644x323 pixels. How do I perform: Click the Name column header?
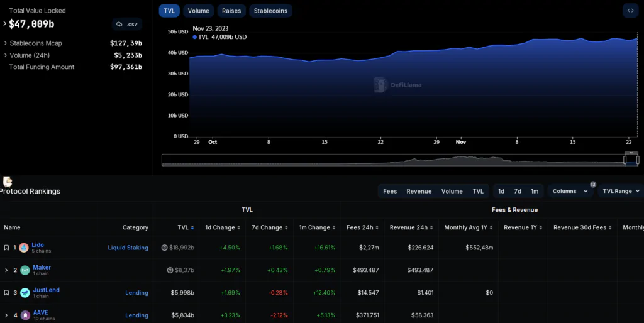[12, 227]
